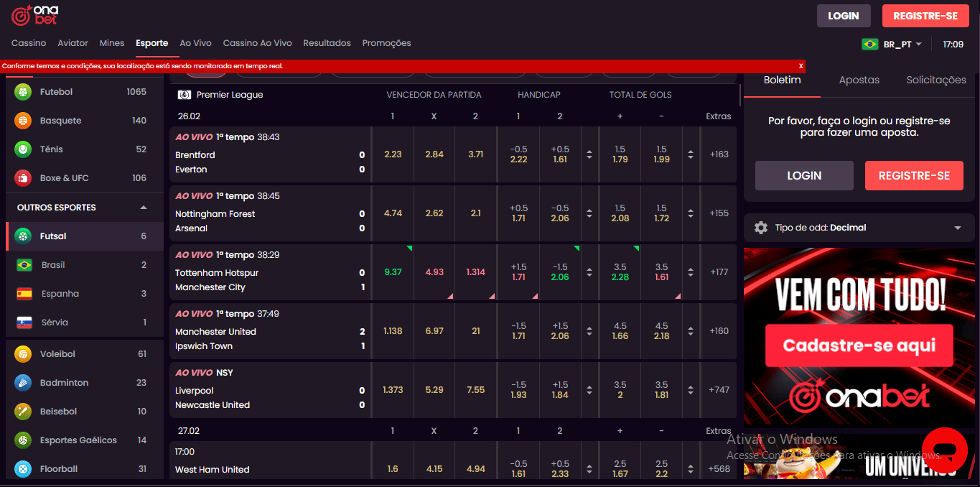This screenshot has width=980, height=487.
Task: Switch to the Solicitações tab
Action: (x=936, y=80)
